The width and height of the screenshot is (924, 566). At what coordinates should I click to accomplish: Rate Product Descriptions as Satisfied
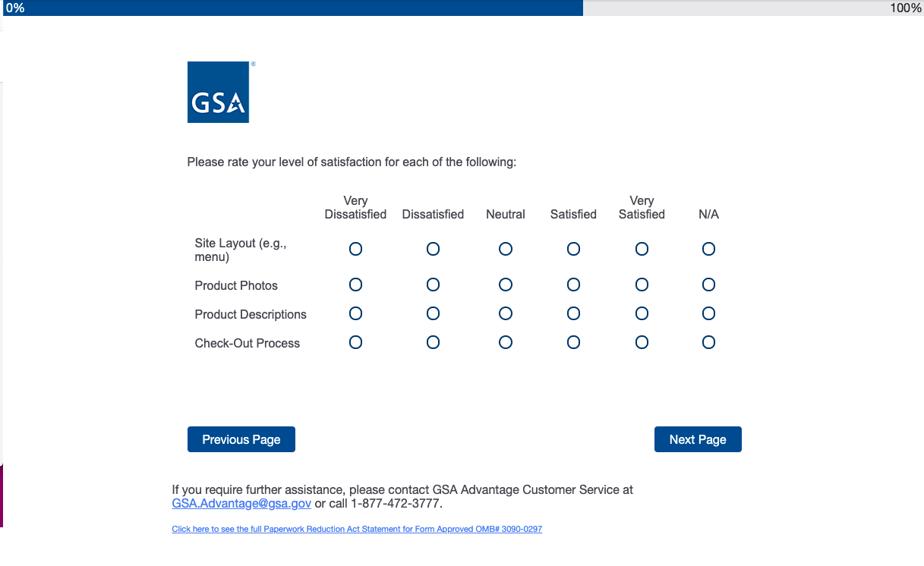(573, 313)
